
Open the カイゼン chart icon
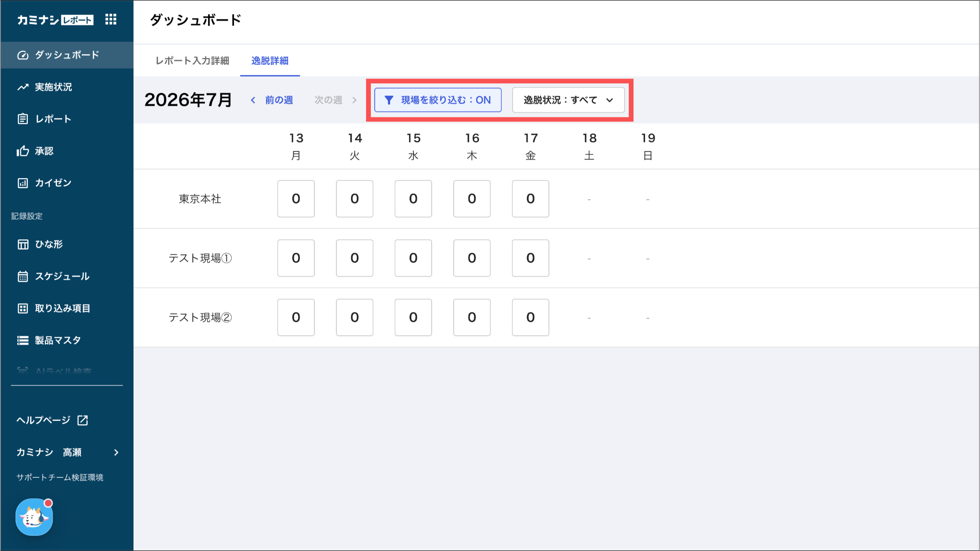(x=22, y=183)
